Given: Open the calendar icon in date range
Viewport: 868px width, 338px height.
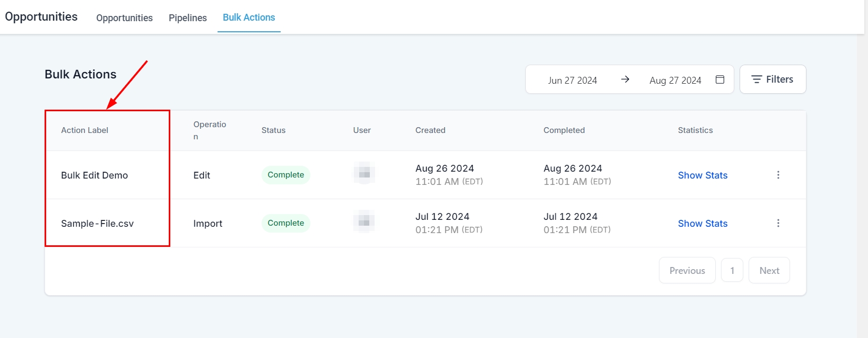Looking at the screenshot, I should pos(719,79).
